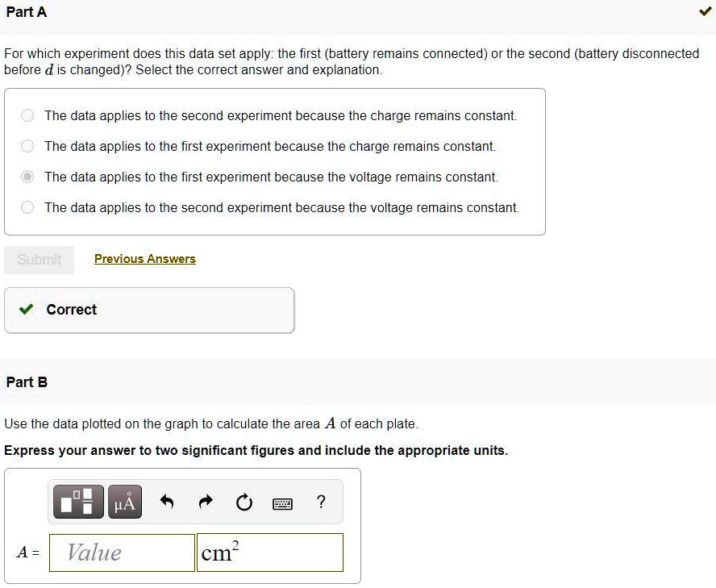Click the green check in the Correct box
The image size is (716, 588).
pyautogui.click(x=27, y=309)
